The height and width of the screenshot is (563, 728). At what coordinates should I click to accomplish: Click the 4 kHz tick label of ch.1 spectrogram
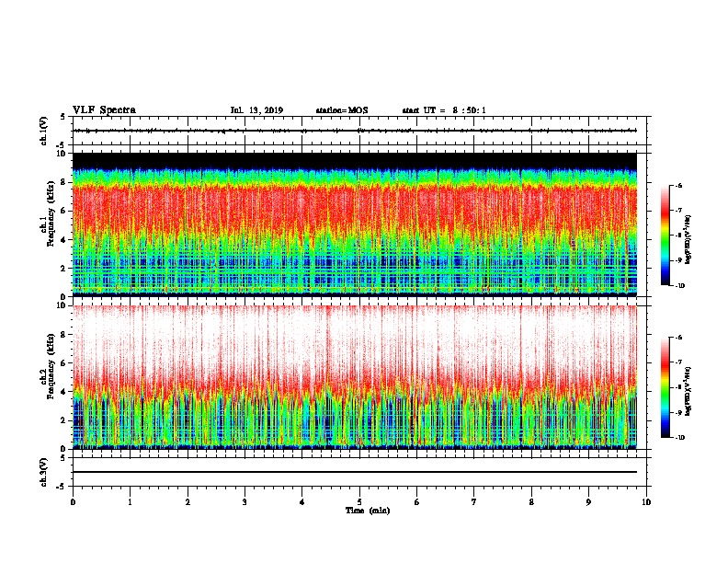pyautogui.click(x=63, y=240)
